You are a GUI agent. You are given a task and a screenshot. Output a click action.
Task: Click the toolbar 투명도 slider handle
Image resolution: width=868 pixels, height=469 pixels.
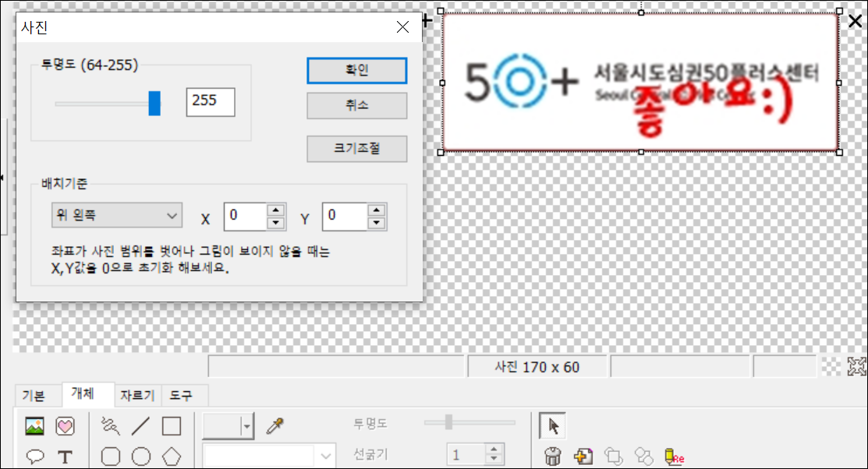(449, 422)
